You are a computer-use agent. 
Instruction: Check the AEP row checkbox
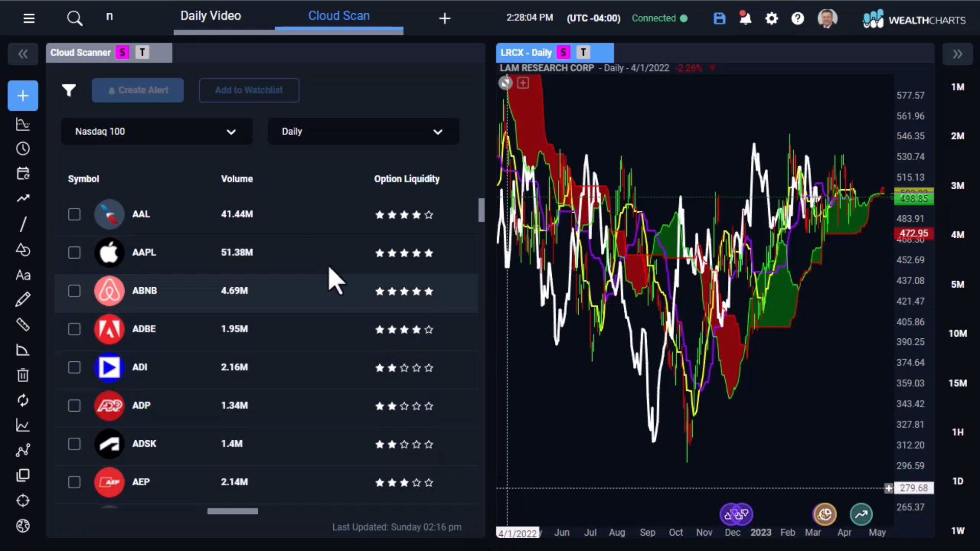74,482
